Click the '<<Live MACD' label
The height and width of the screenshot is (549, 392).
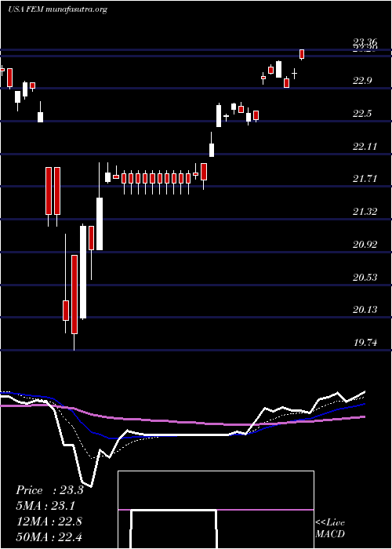[x=330, y=528]
